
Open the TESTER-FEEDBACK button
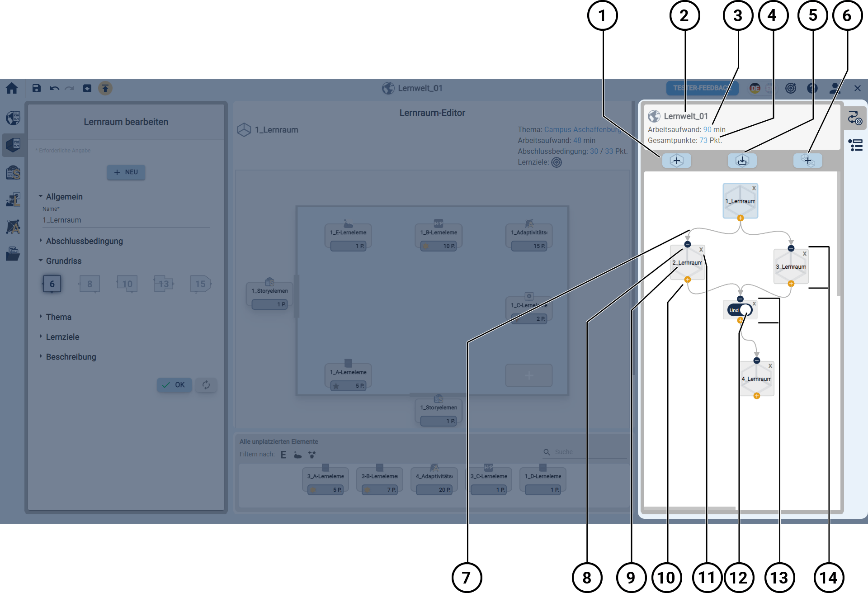[x=702, y=88]
